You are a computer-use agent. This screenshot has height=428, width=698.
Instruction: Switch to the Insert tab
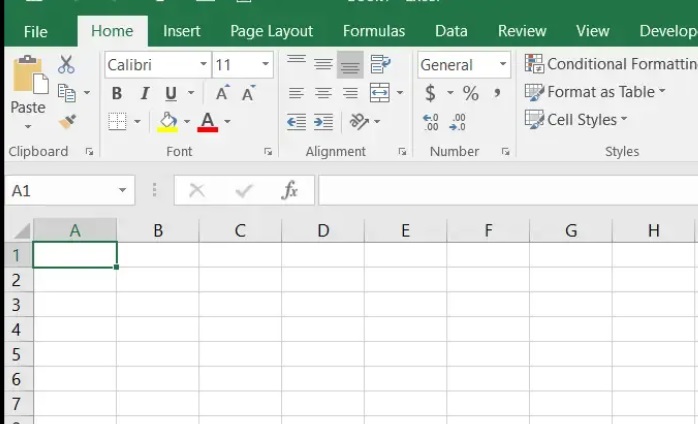click(182, 31)
